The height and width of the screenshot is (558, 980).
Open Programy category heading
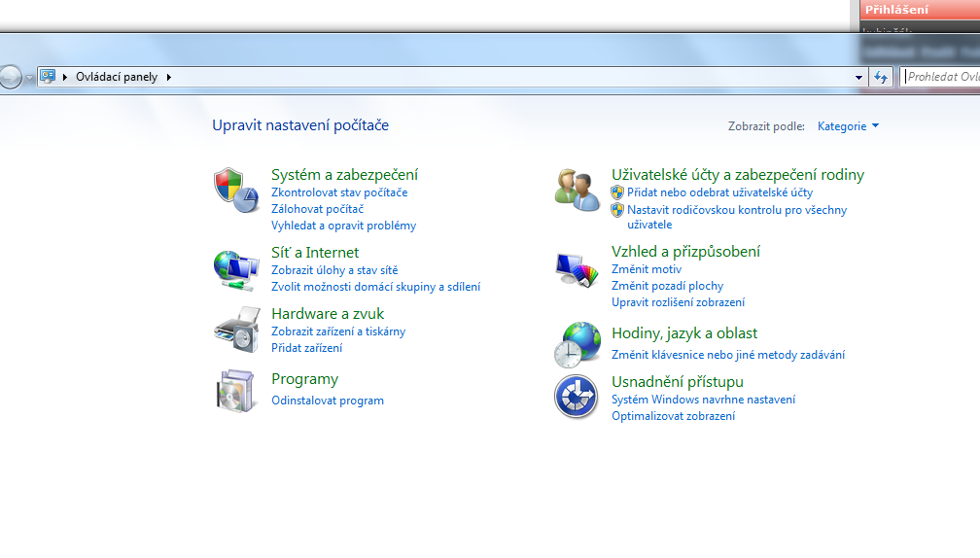(304, 379)
